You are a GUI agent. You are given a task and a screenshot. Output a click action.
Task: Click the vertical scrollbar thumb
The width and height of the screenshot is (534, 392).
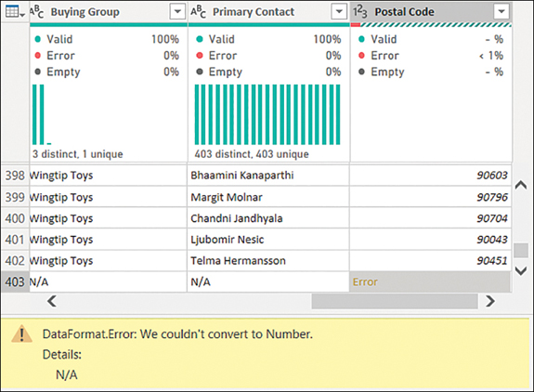pos(521,250)
